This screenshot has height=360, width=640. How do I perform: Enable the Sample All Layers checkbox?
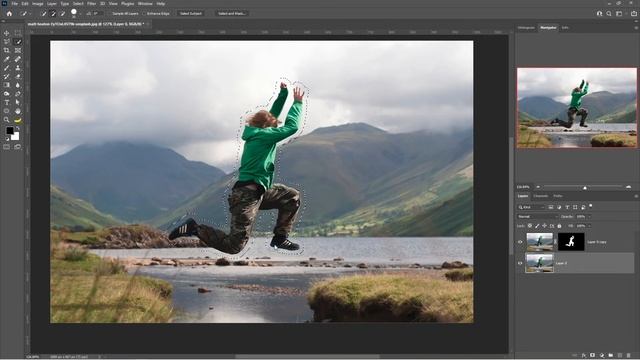(x=109, y=13)
